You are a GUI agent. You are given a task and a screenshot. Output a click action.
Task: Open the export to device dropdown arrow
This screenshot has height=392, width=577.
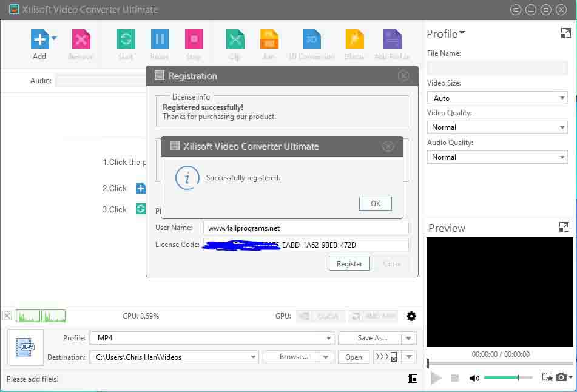[409, 357]
